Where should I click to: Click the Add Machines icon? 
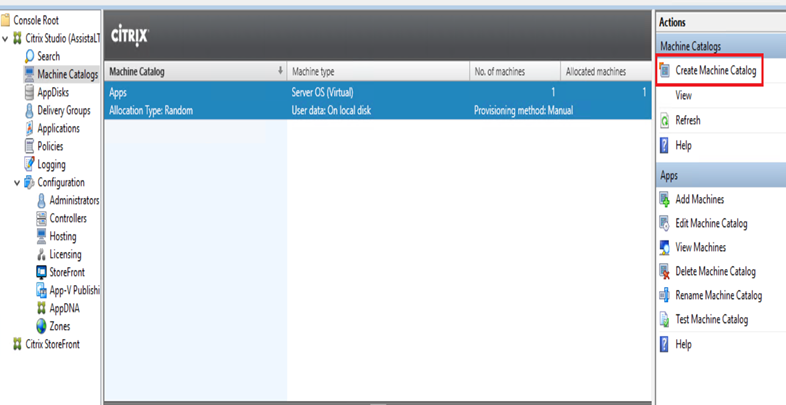[x=665, y=199]
